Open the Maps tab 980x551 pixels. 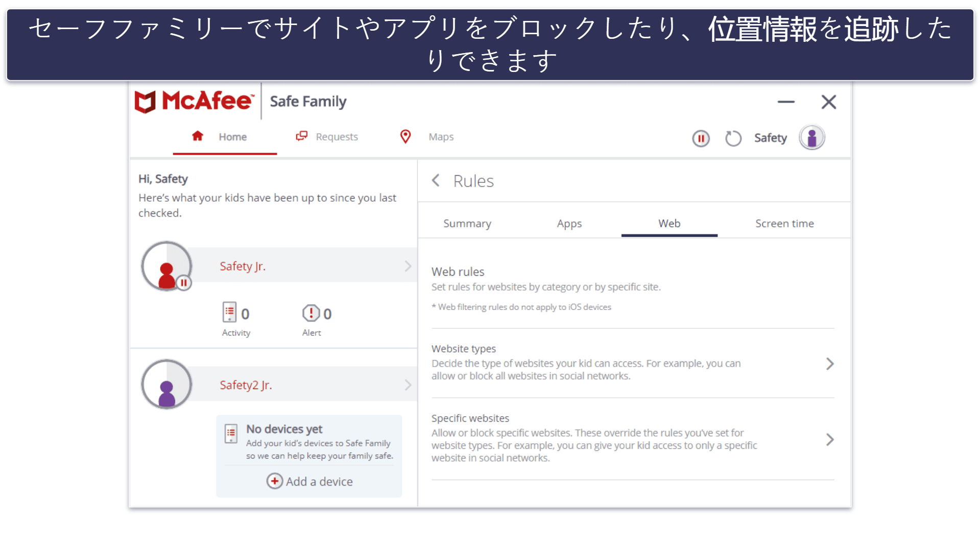coord(427,137)
